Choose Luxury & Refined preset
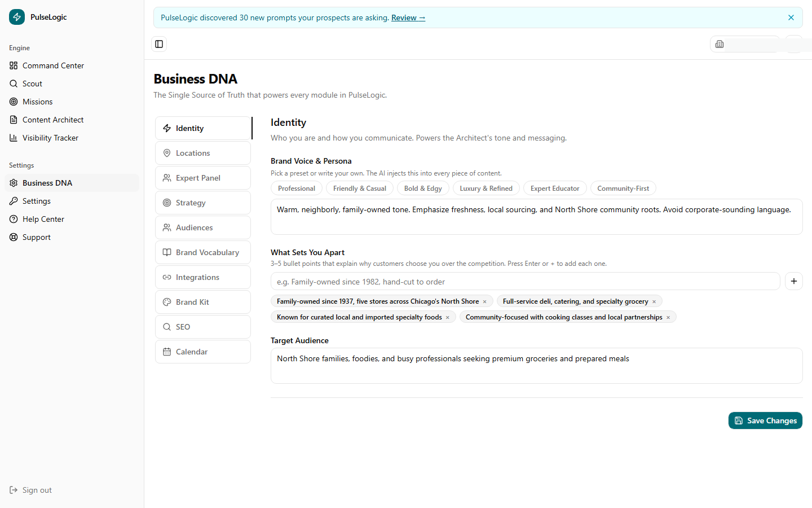 coord(486,189)
